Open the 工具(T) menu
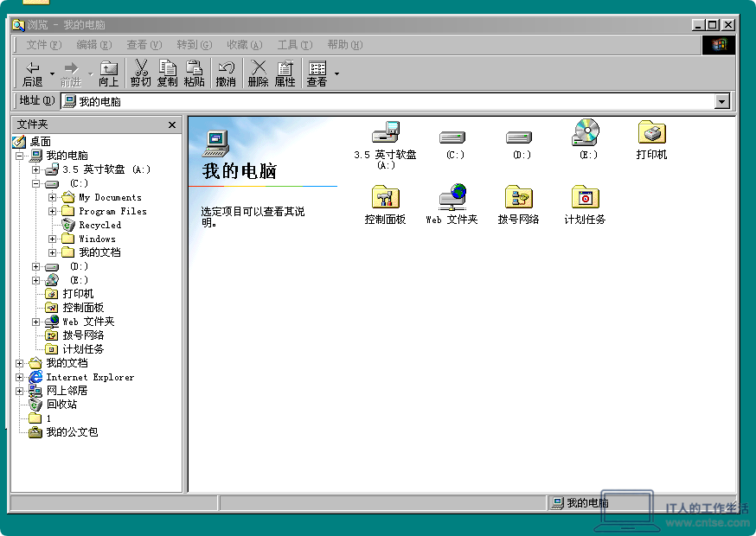The image size is (756, 536). point(295,45)
